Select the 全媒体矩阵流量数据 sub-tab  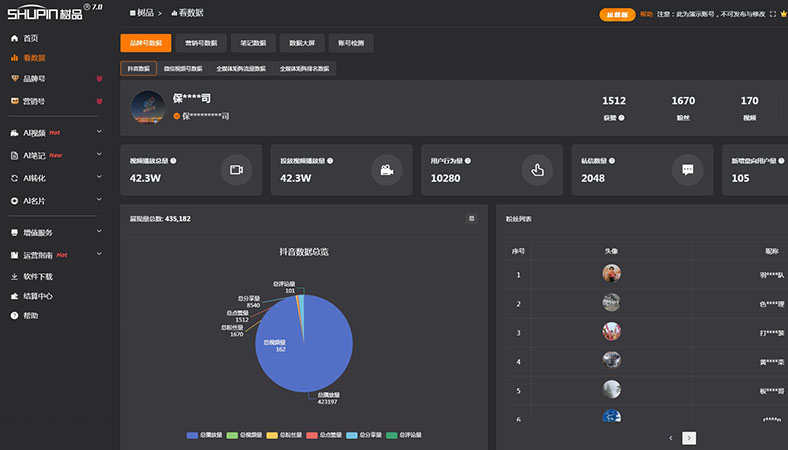(241, 68)
